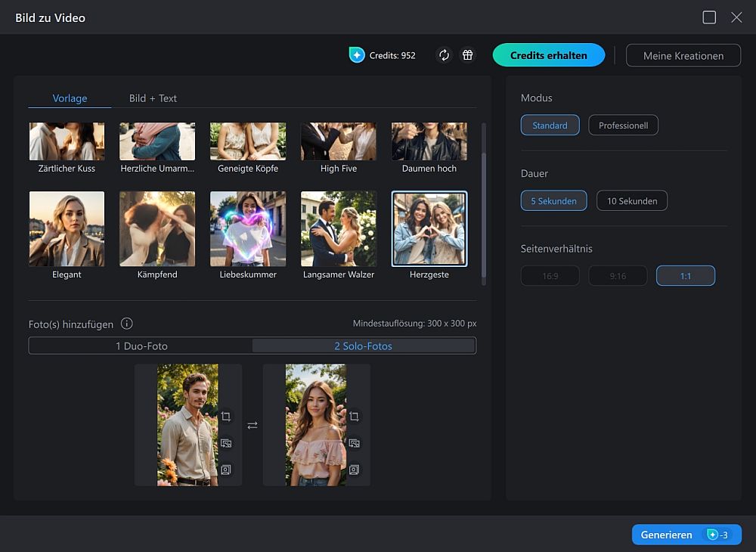Open Meine Kreationen

683,55
